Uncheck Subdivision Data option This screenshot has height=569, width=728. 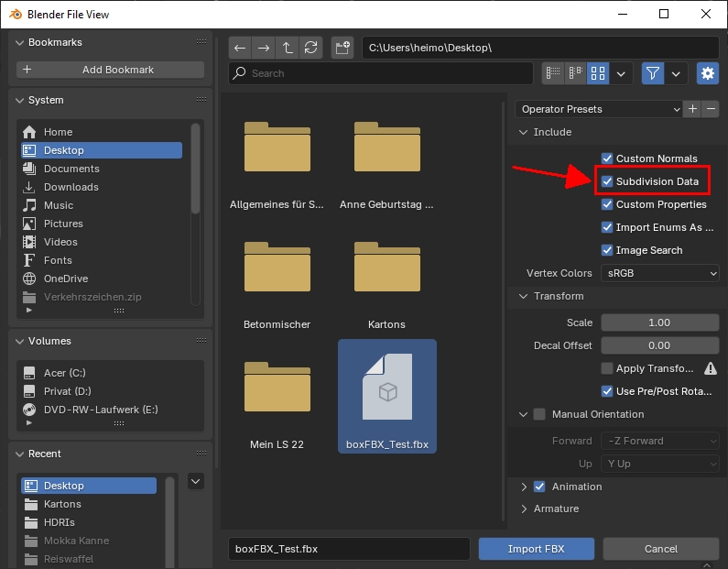(x=607, y=181)
